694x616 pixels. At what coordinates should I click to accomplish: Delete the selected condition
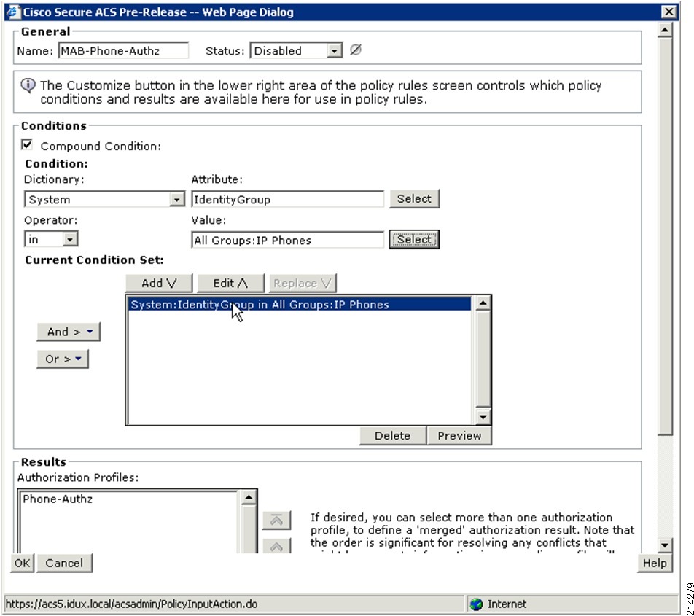coord(393,436)
